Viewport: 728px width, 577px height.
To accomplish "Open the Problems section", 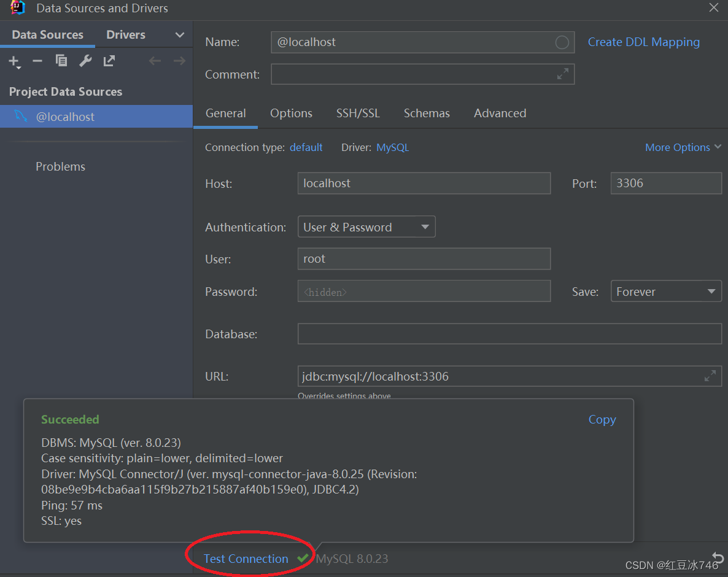I will tap(60, 166).
